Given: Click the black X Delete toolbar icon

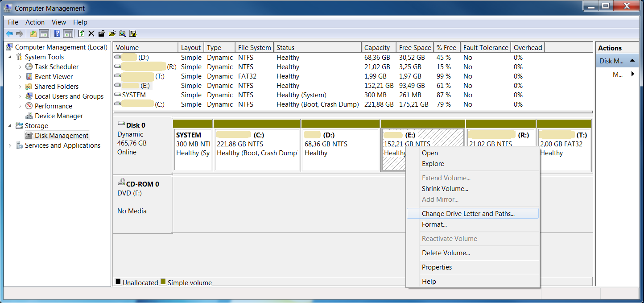Looking at the screenshot, I should 91,33.
